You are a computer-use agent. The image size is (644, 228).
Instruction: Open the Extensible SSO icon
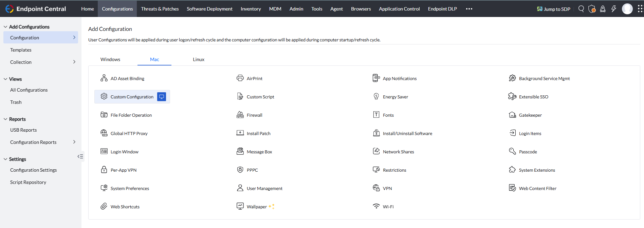(512, 96)
